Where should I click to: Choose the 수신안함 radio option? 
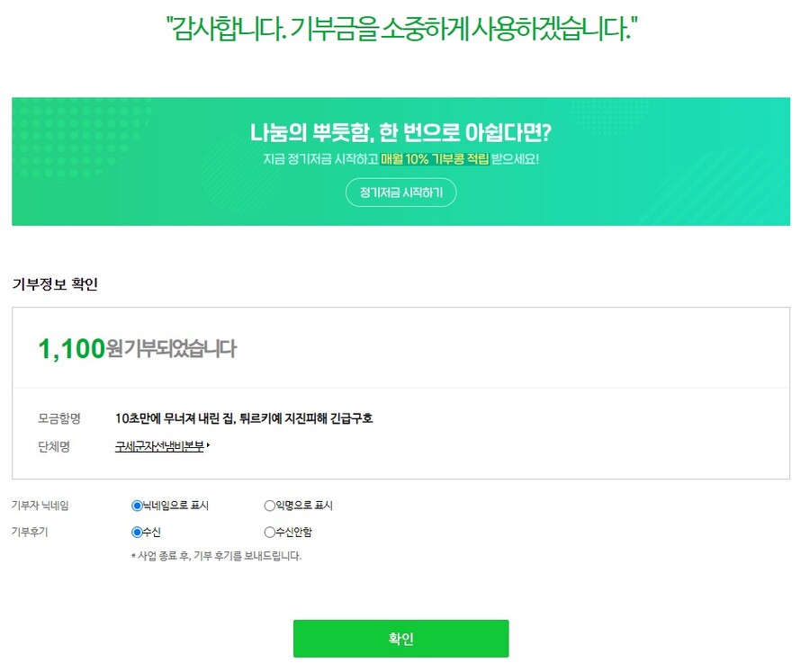[x=270, y=532]
